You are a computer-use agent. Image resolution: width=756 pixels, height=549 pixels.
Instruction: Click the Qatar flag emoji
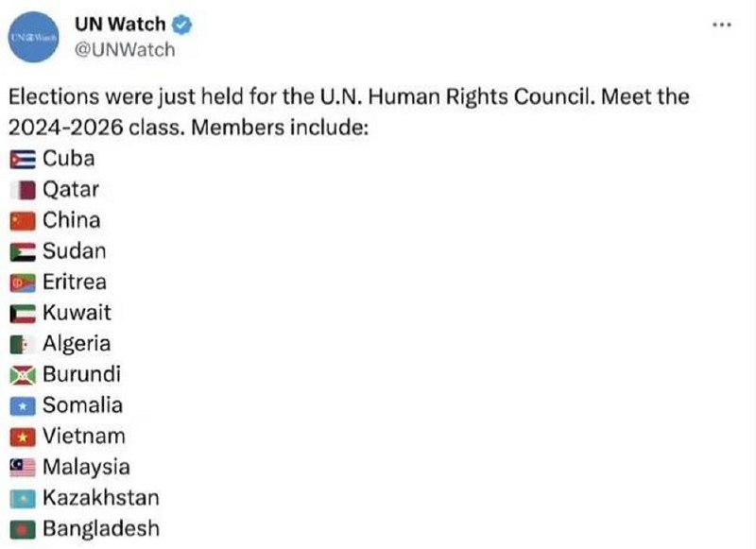23,190
